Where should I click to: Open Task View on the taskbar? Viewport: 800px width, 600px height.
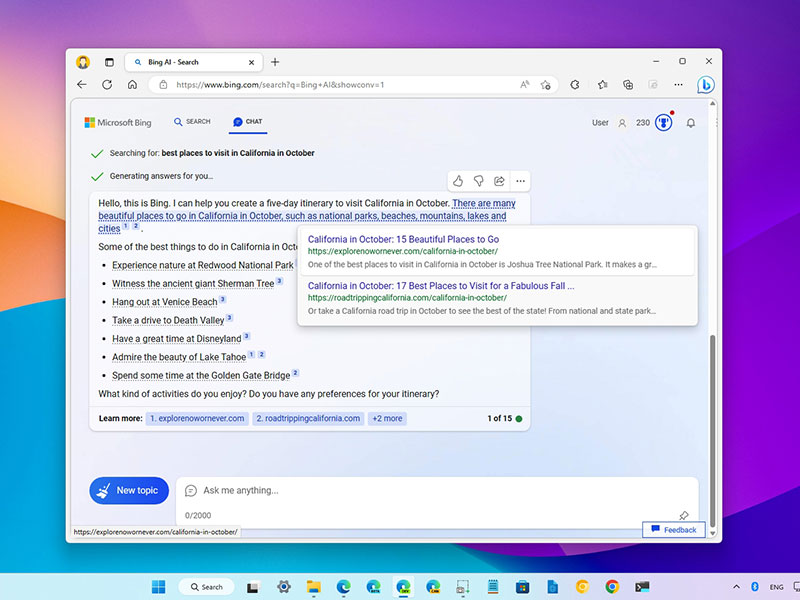pos(253,587)
